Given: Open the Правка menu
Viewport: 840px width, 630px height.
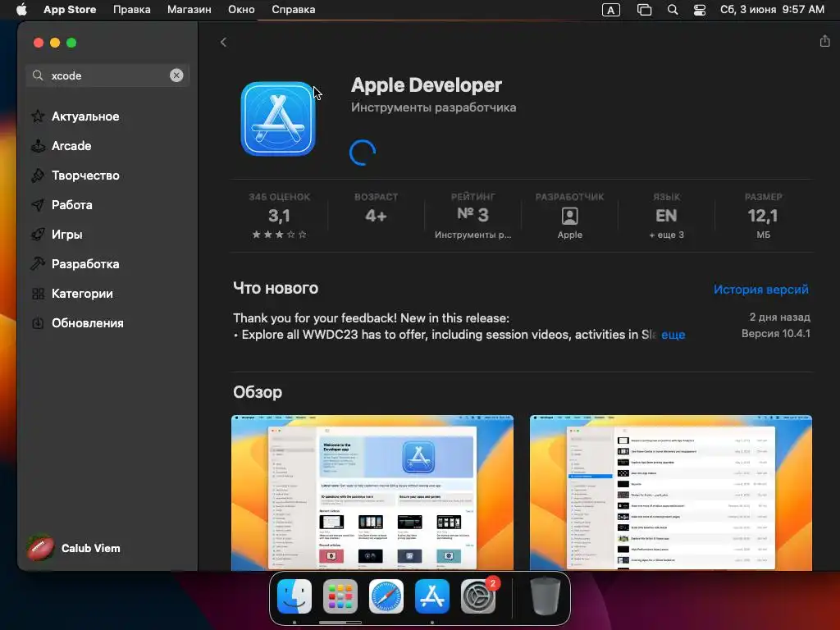Looking at the screenshot, I should (x=132, y=10).
